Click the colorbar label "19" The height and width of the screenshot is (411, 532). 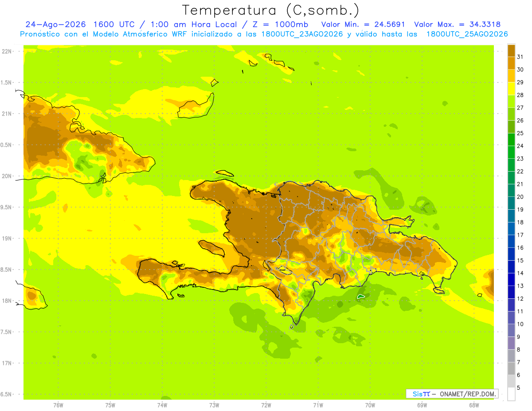coord(520,209)
